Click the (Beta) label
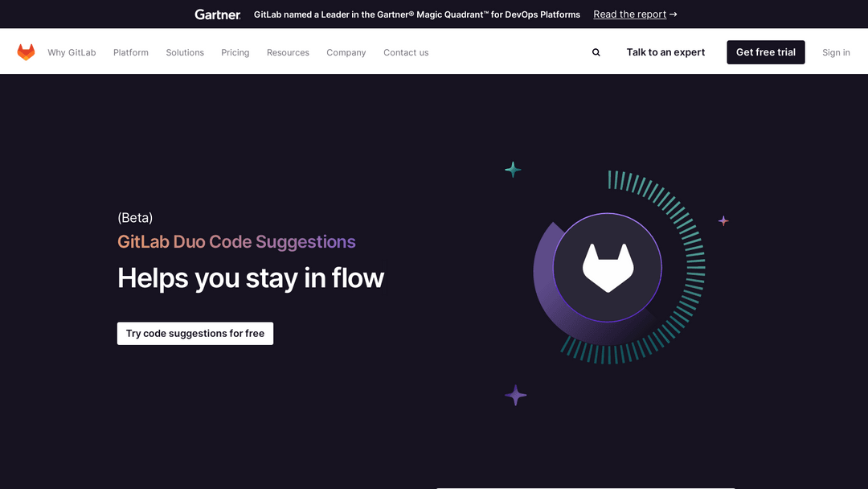The height and width of the screenshot is (489, 868). click(135, 218)
